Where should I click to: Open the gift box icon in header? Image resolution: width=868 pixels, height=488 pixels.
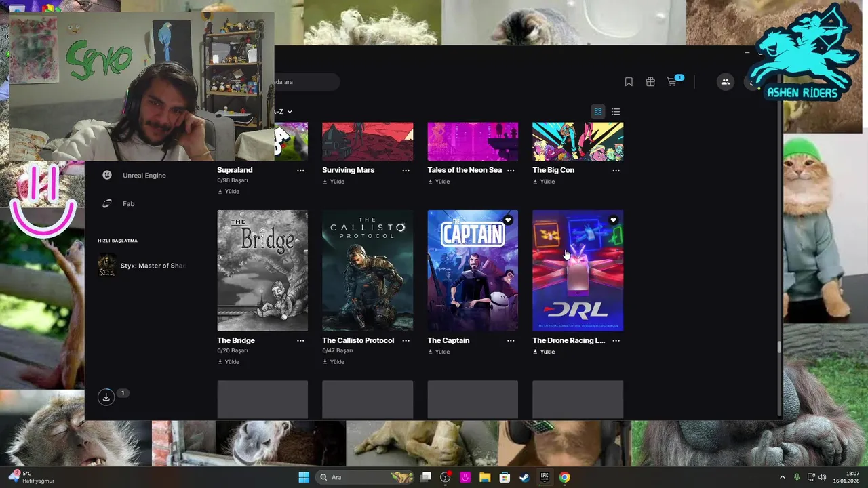pos(650,82)
